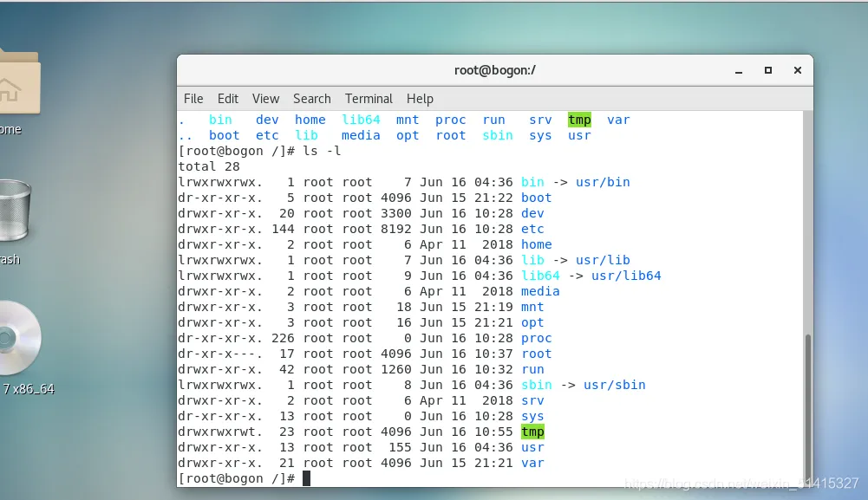
Task: Open the Home folder desktop icon
Action: (x=19, y=83)
